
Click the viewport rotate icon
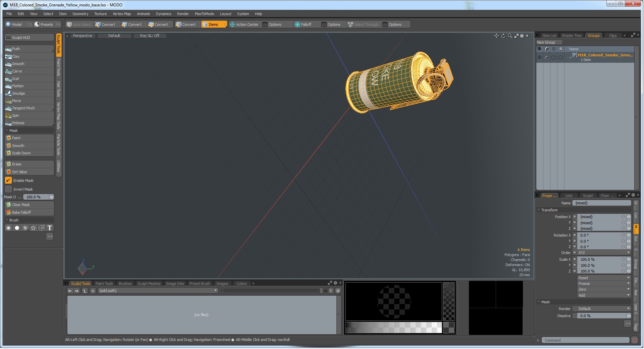[503, 36]
